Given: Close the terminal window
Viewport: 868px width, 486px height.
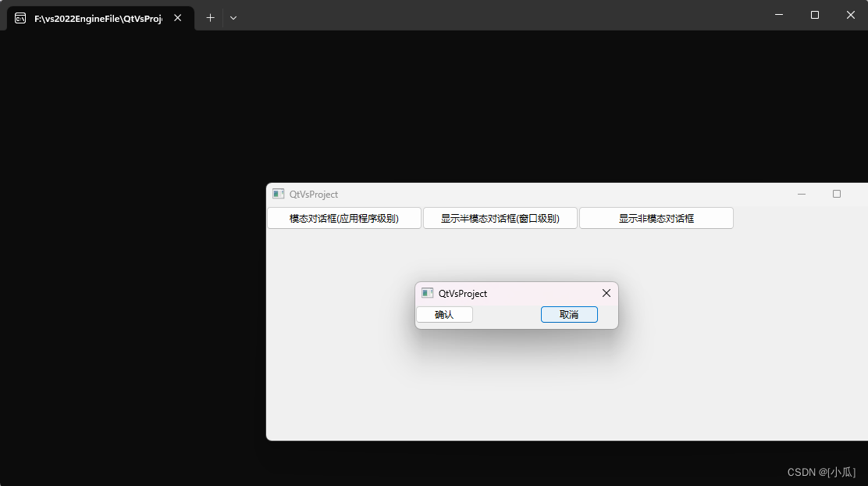Looking at the screenshot, I should coord(850,15).
